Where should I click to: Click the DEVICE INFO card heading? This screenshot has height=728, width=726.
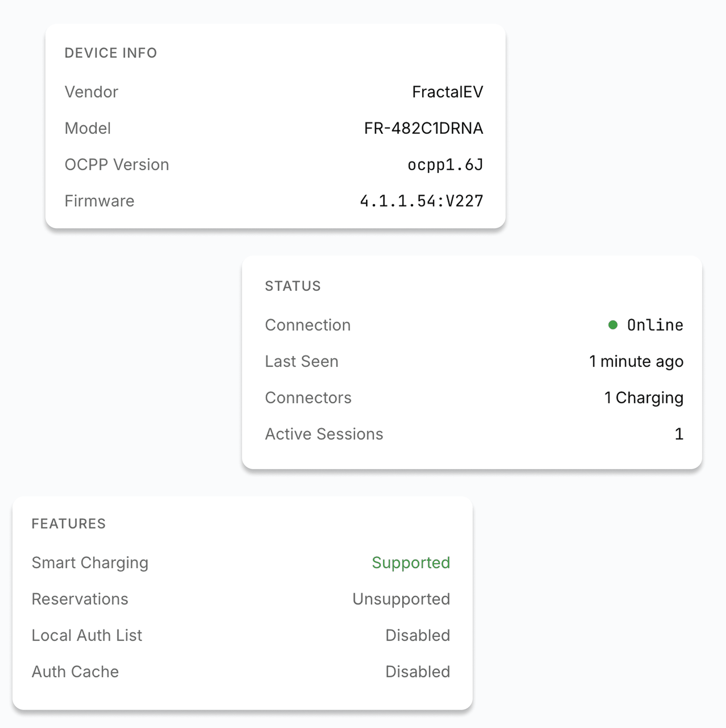[x=111, y=53]
